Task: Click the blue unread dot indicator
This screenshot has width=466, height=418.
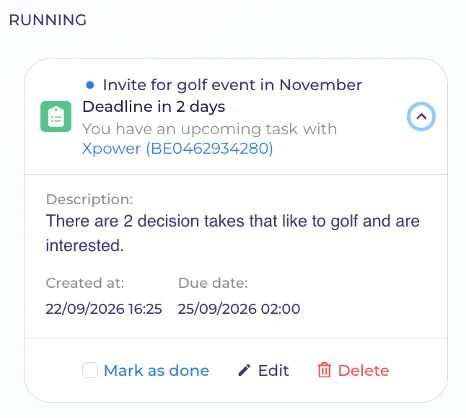Action: pos(90,85)
